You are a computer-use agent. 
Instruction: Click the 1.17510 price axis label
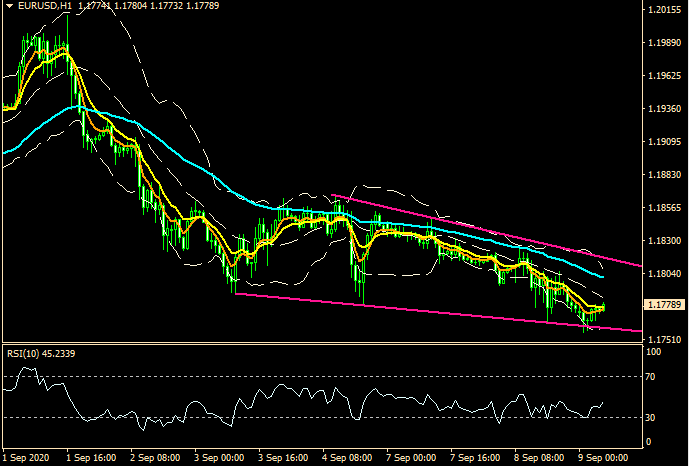[x=662, y=340]
